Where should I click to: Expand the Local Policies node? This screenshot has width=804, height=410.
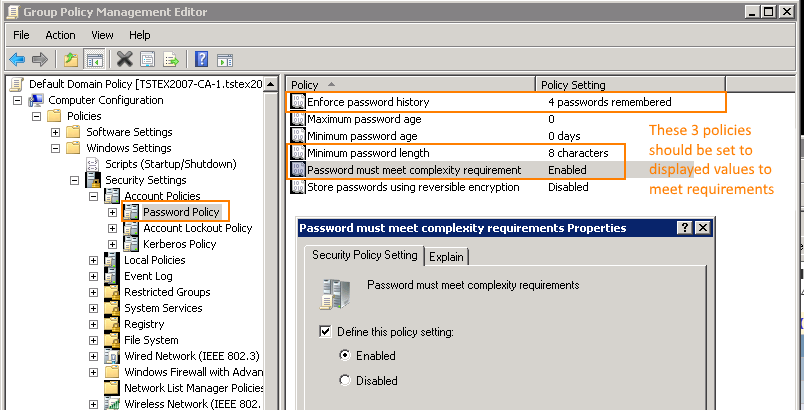pos(93,260)
